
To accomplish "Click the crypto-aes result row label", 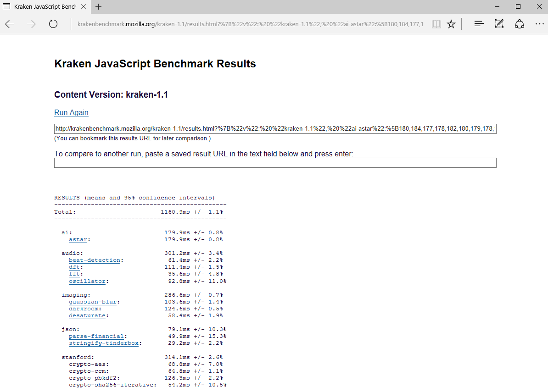I will pyautogui.click(x=89, y=364).
